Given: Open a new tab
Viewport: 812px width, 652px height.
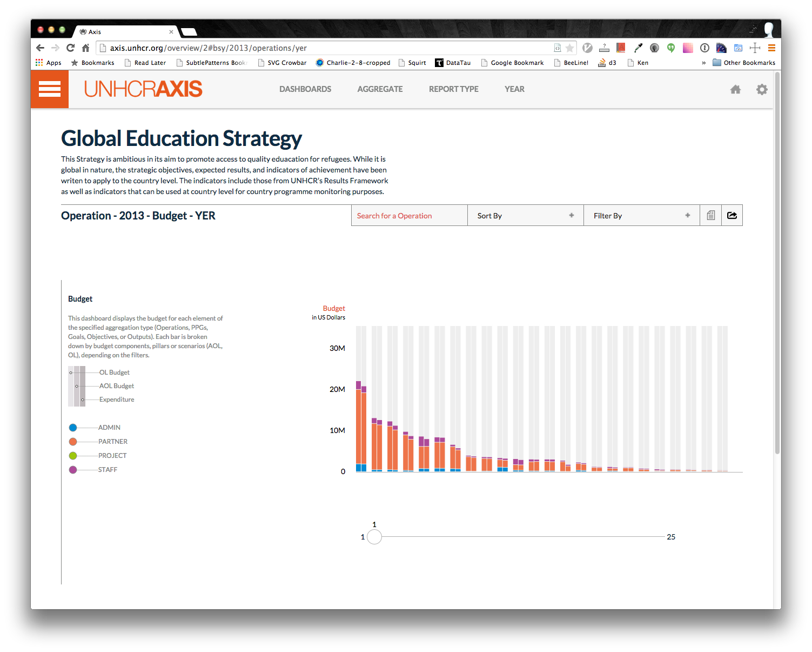Looking at the screenshot, I should pos(189,32).
